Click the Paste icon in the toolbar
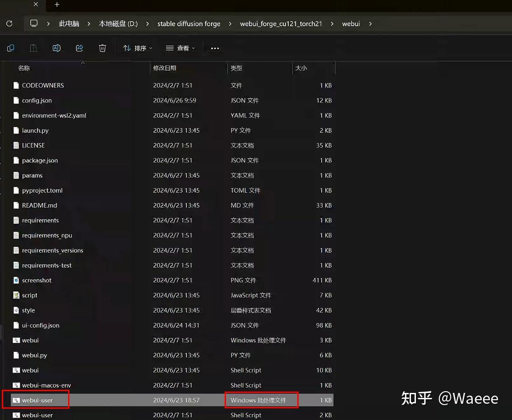The width and height of the screenshot is (512, 420). tap(33, 48)
